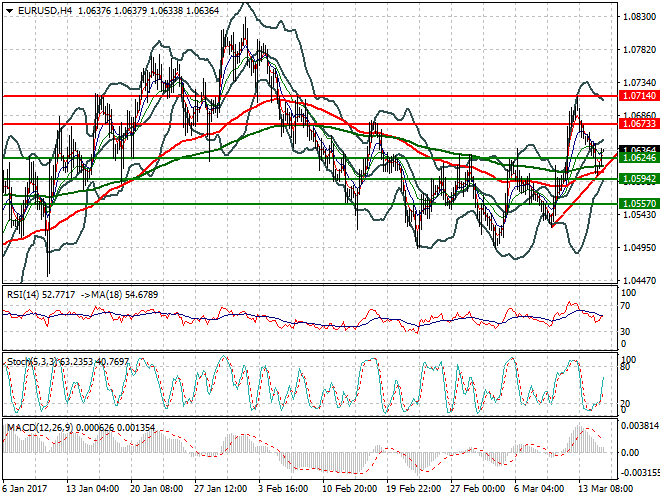
Task: Click the 1.05942 green price level label
Action: [639, 179]
